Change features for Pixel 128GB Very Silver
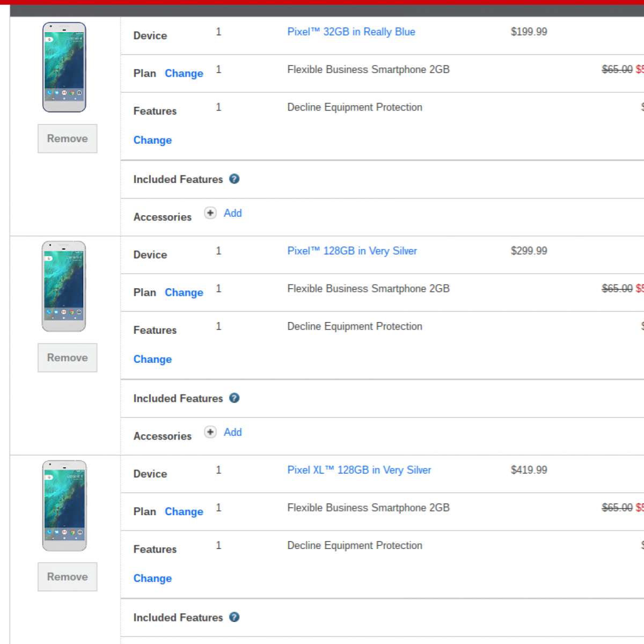Image resolution: width=644 pixels, height=644 pixels. click(x=152, y=359)
